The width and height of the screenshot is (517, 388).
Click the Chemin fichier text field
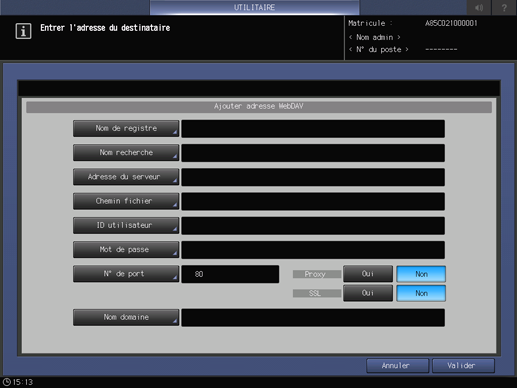[x=313, y=202]
